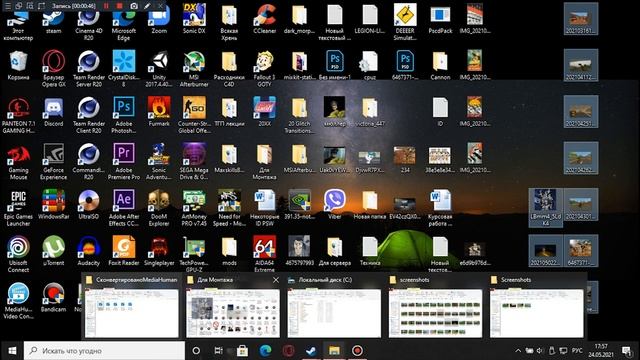Open the Для Монтажа desktop folder
The height and width of the screenshot is (360, 640).
click(x=264, y=162)
